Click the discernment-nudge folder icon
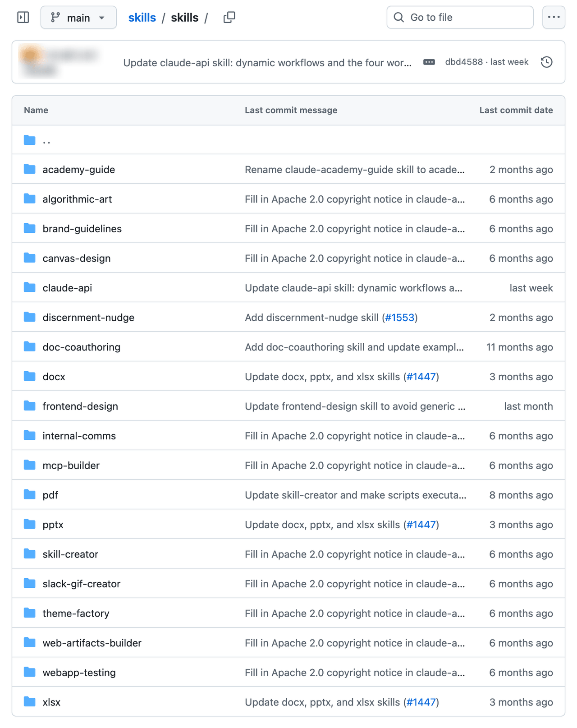The width and height of the screenshot is (577, 728). [30, 318]
